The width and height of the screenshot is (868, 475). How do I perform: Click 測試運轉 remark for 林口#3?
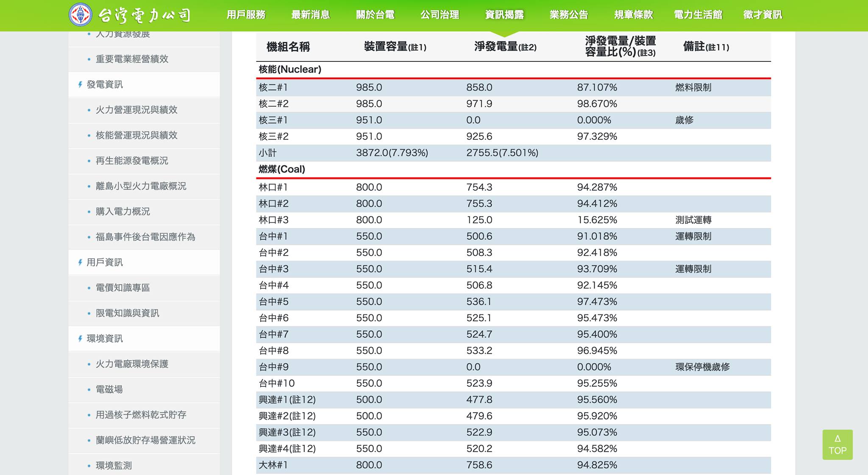coord(693,220)
